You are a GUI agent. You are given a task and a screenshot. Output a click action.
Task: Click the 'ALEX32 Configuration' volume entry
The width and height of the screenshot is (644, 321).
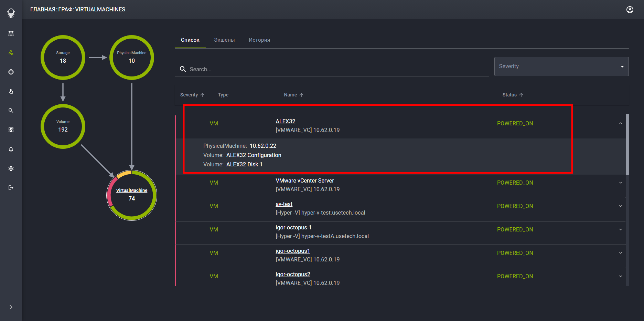[x=254, y=155]
